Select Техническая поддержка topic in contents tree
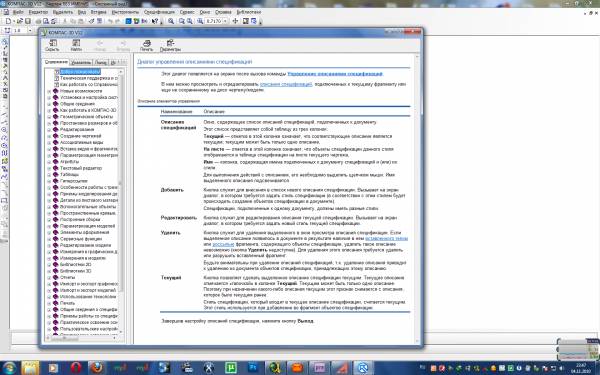This screenshot has height=375, width=600. 88,78
